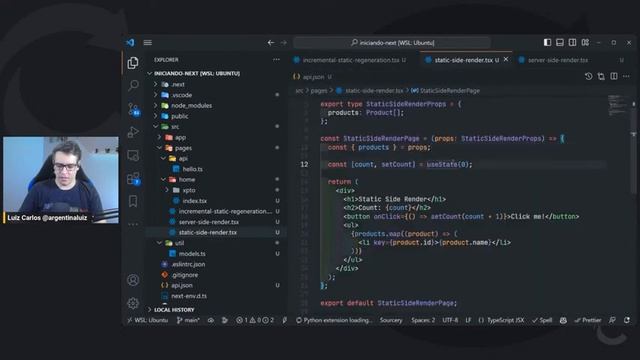Switch to server-side-render.tsx tab
Viewport: 640px width, 360px height.
pos(558,60)
